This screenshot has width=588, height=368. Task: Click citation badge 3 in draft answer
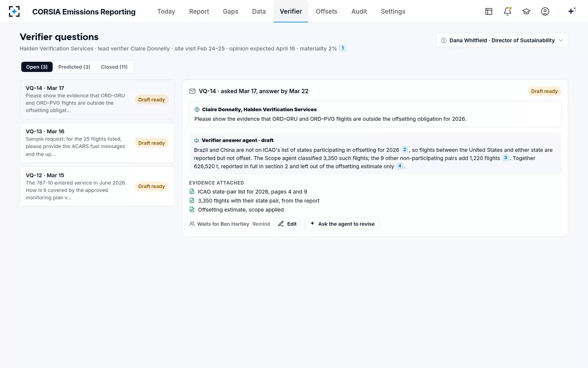point(506,158)
